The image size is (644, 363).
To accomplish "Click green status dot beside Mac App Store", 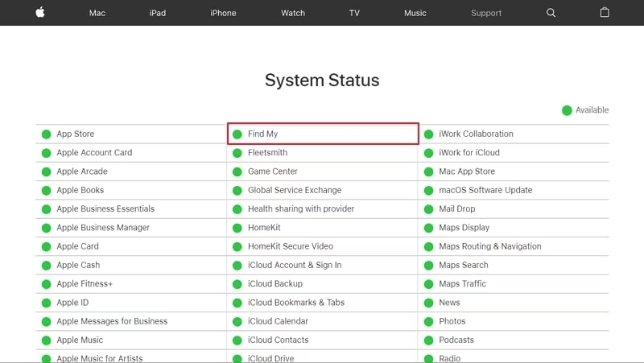I will (x=429, y=171).
